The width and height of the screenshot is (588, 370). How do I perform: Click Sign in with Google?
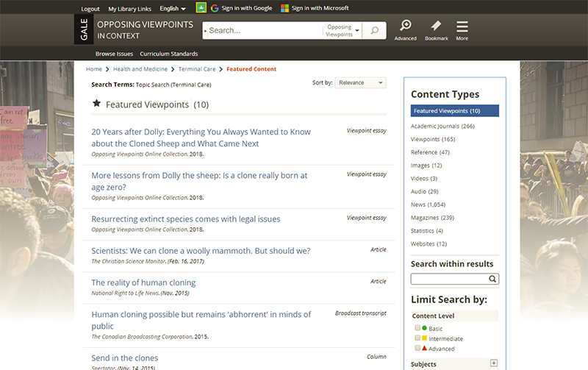click(x=247, y=8)
